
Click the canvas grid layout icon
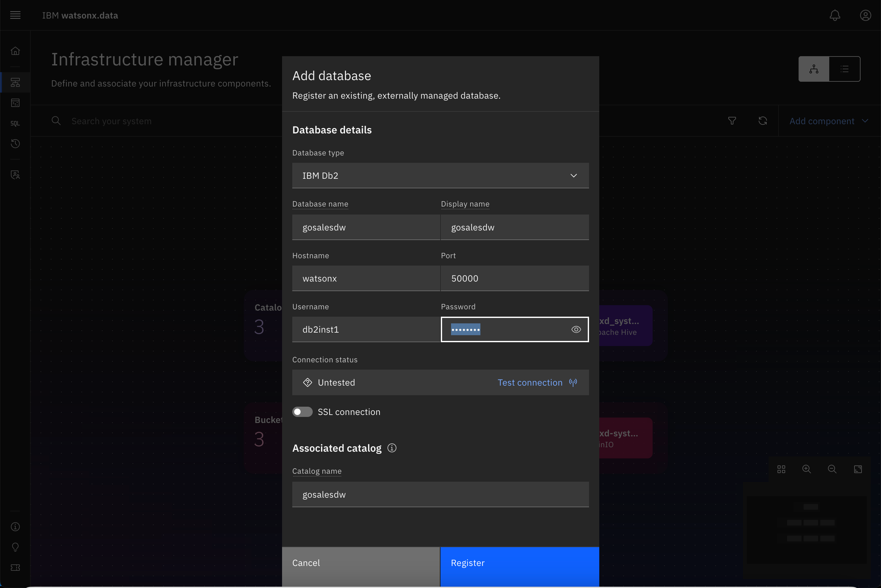(781, 469)
